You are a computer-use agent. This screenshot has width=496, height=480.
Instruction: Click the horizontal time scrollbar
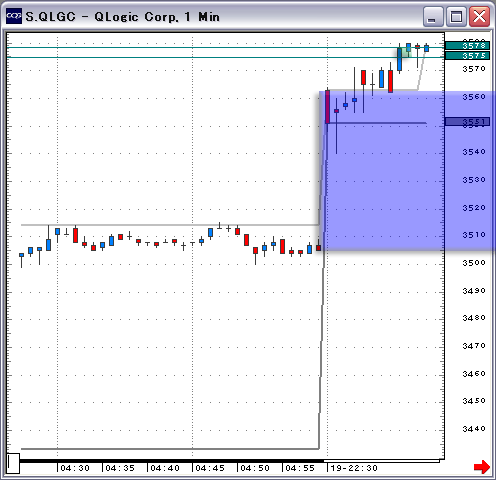click(230, 461)
